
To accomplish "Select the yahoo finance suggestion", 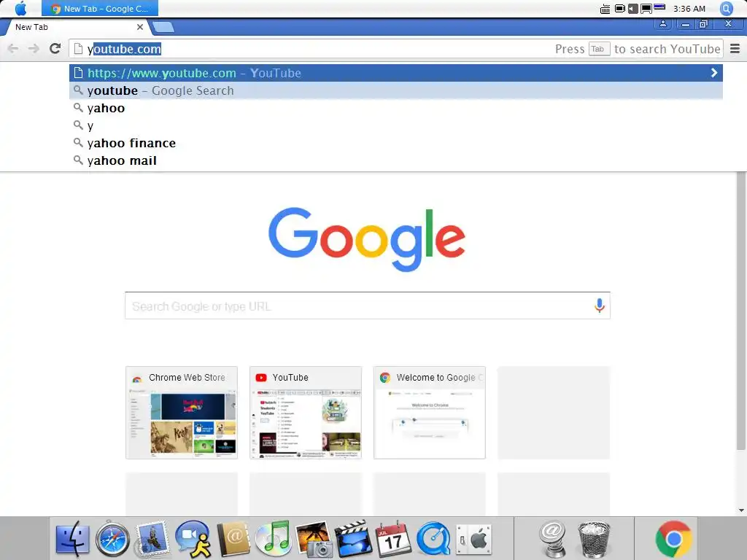I will [x=396, y=143].
